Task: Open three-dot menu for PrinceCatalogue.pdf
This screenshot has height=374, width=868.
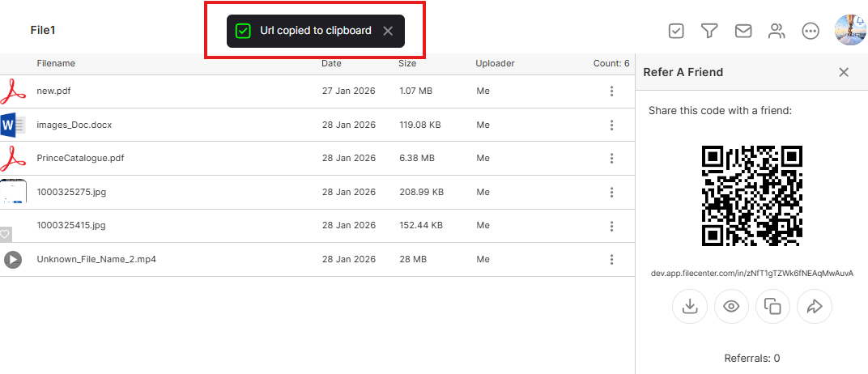Action: (x=612, y=159)
